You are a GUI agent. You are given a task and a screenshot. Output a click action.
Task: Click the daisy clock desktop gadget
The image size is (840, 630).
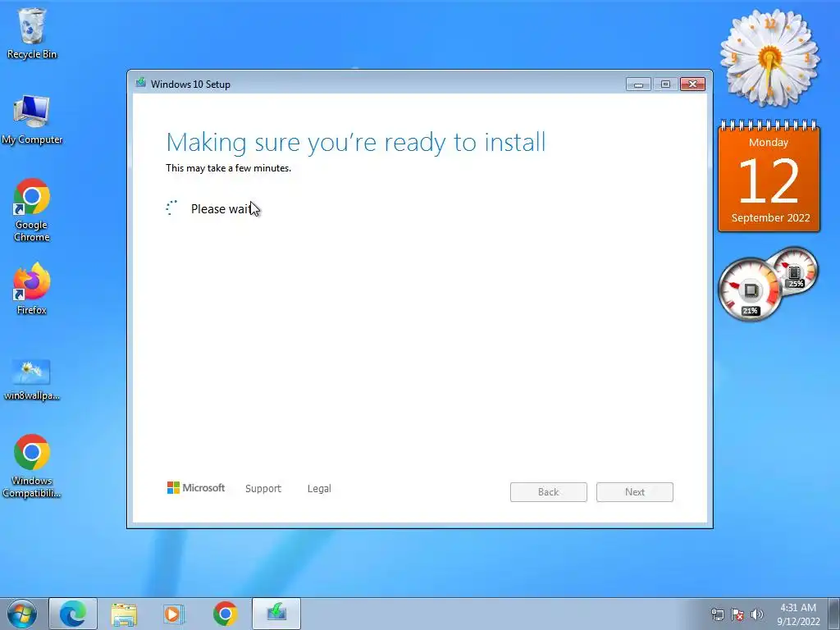769,57
